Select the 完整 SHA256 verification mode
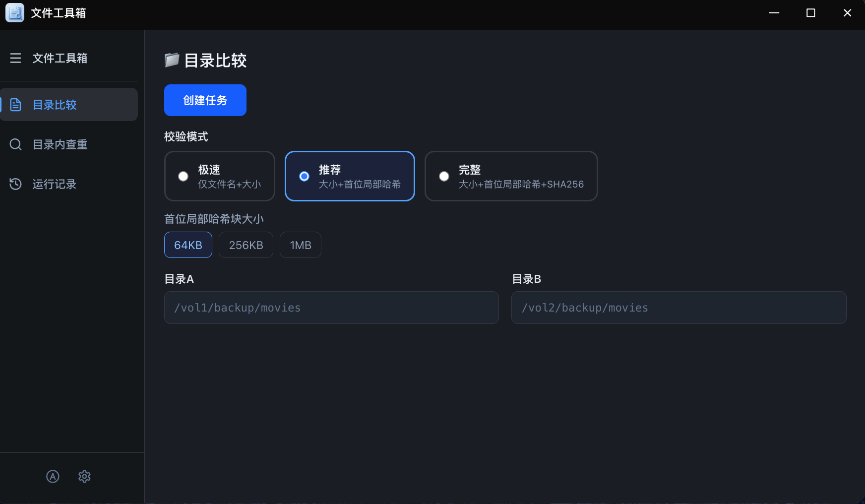 (511, 176)
